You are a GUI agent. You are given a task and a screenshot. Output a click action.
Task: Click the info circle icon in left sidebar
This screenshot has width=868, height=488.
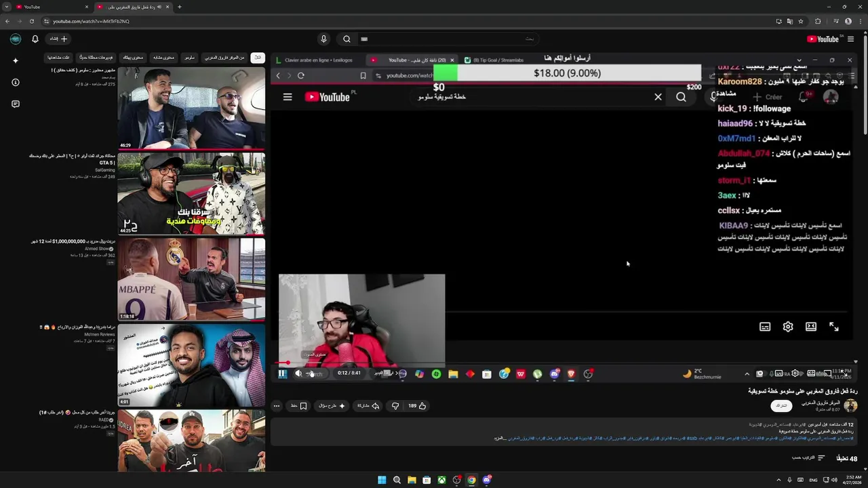click(x=16, y=82)
